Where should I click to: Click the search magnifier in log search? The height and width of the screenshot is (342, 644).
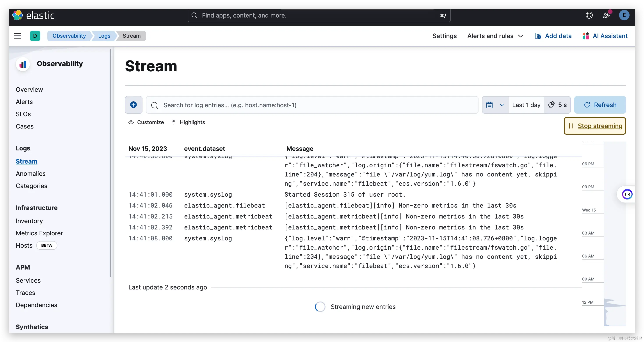point(155,105)
